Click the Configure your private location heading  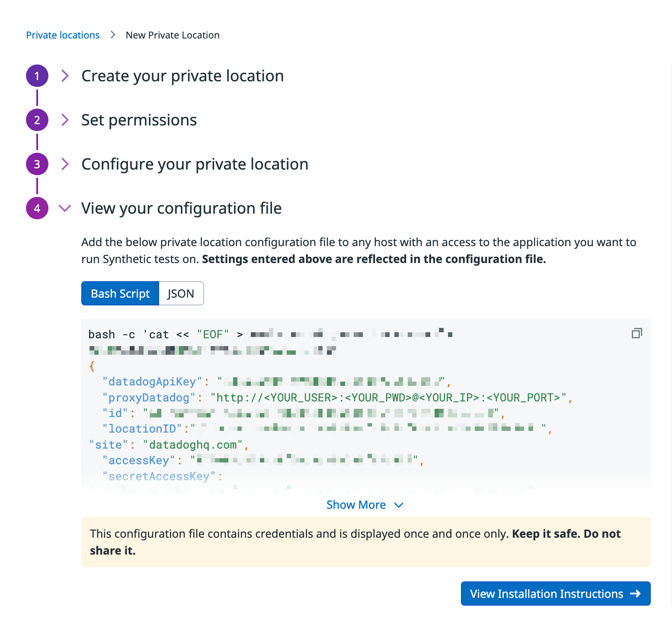click(x=195, y=164)
